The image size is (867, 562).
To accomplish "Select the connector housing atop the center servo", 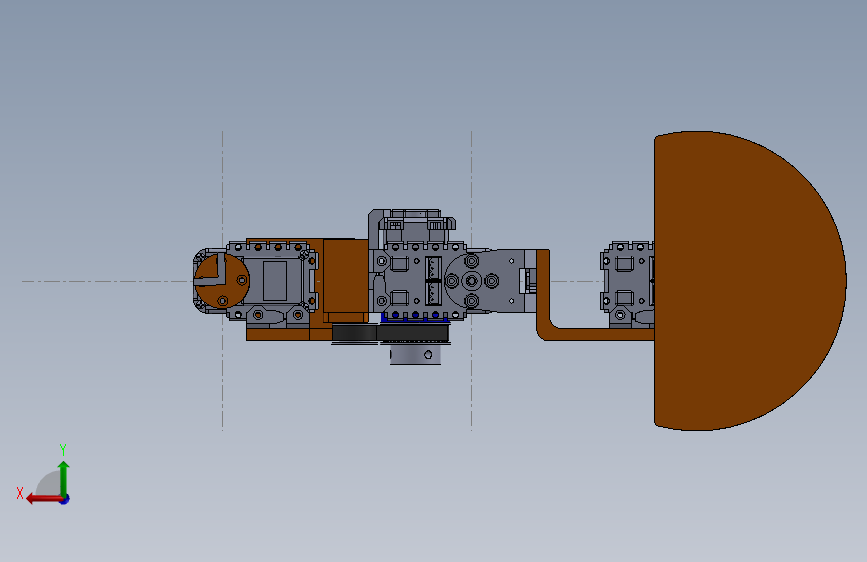I will (x=416, y=226).
